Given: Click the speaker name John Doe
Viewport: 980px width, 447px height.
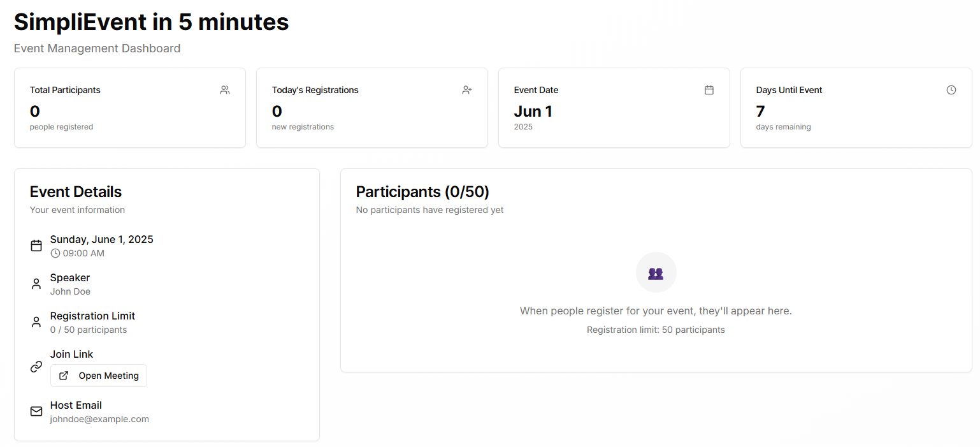Looking at the screenshot, I should [x=70, y=291].
